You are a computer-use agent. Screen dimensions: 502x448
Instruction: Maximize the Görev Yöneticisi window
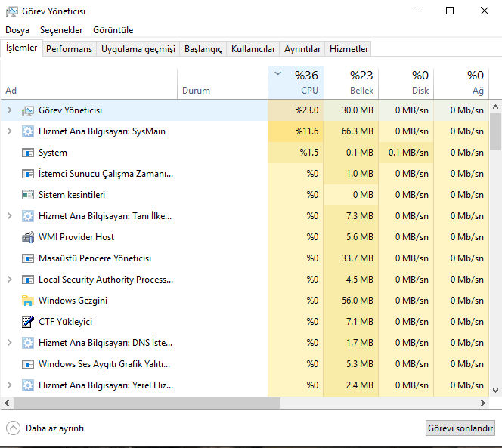click(x=450, y=11)
